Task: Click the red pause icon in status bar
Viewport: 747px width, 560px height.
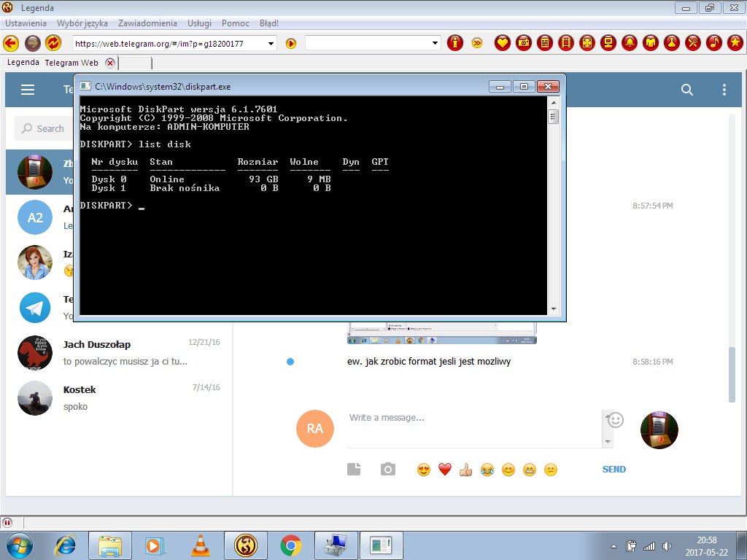Action: click(x=7, y=522)
